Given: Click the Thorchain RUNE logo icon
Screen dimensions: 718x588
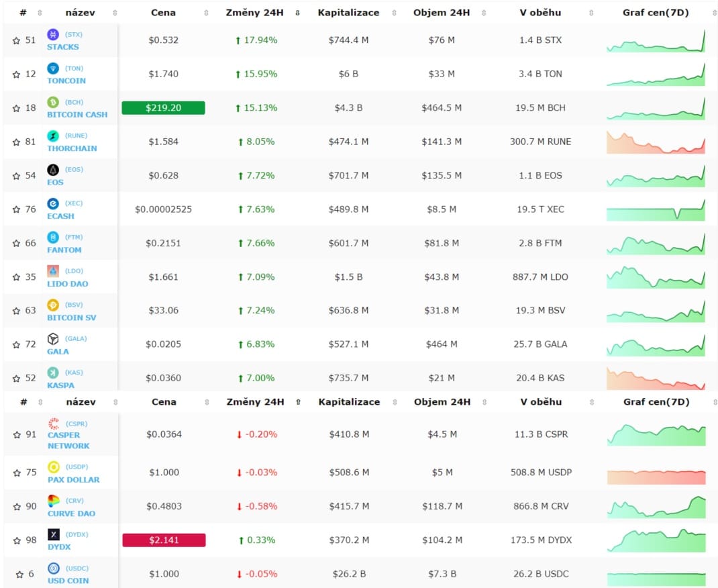Looking at the screenshot, I should pyautogui.click(x=53, y=136).
